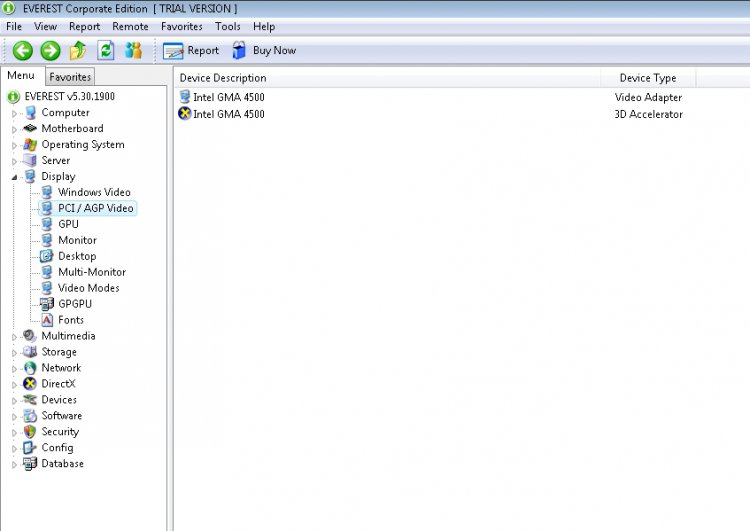The height and width of the screenshot is (531, 750).
Task: Click the Multimedia speaker icon
Action: coord(30,336)
